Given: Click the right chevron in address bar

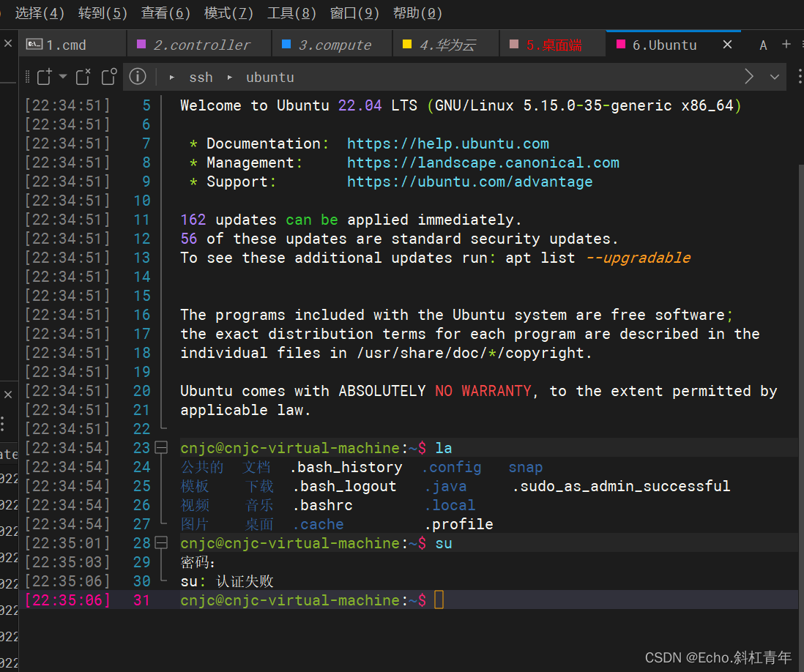Looking at the screenshot, I should (749, 77).
